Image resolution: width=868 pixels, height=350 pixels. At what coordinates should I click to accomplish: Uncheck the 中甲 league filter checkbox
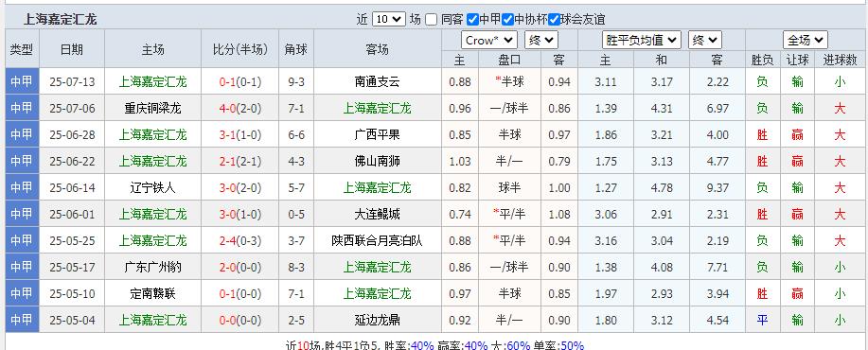pyautogui.click(x=472, y=19)
